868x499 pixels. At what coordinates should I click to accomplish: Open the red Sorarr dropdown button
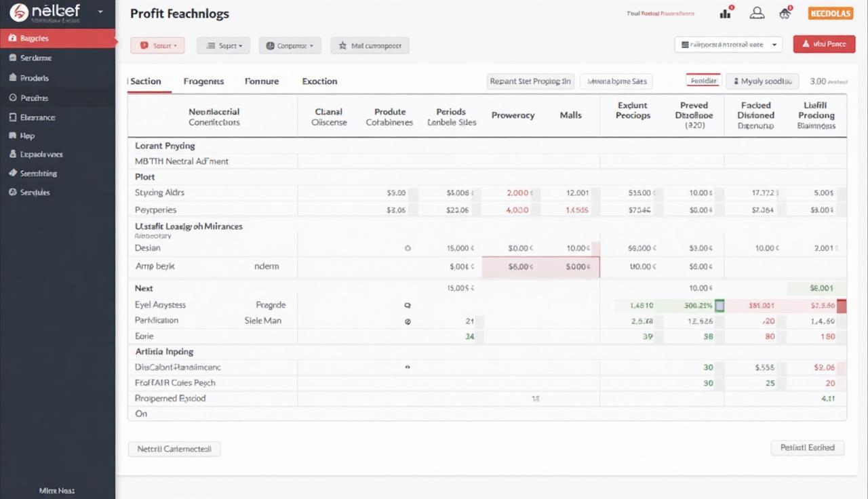coord(157,45)
